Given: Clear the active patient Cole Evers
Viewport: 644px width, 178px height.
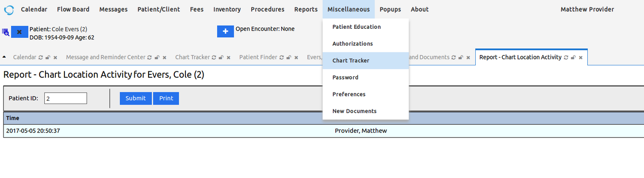Looking at the screenshot, I should [19, 32].
